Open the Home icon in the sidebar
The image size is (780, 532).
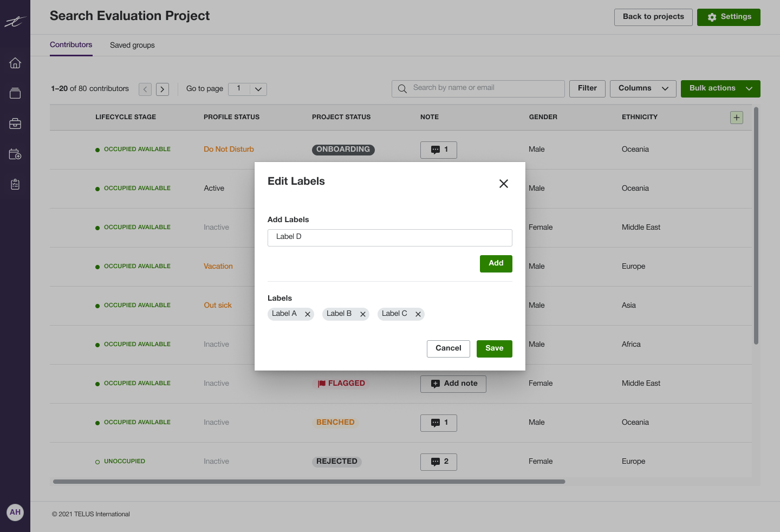[x=15, y=62]
